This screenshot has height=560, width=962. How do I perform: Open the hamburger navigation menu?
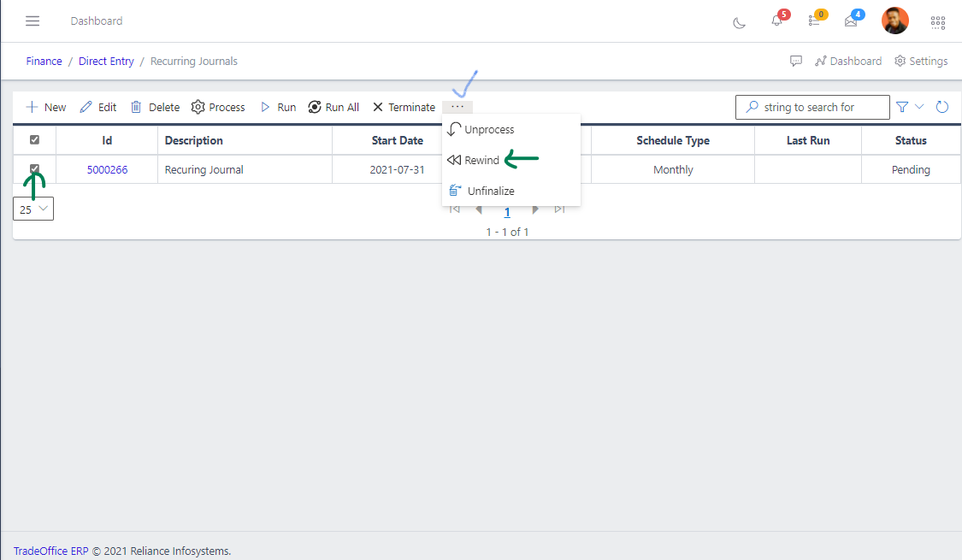(32, 21)
